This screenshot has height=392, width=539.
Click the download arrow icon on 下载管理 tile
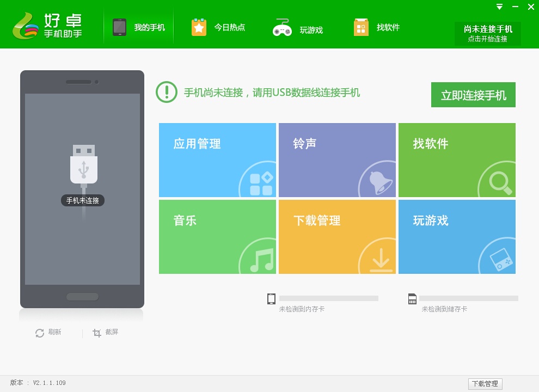381,261
